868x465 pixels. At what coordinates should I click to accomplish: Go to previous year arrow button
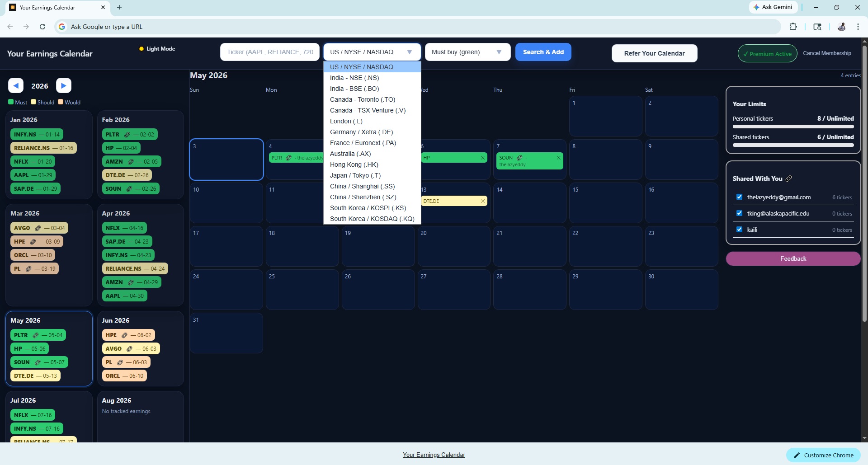pos(16,85)
